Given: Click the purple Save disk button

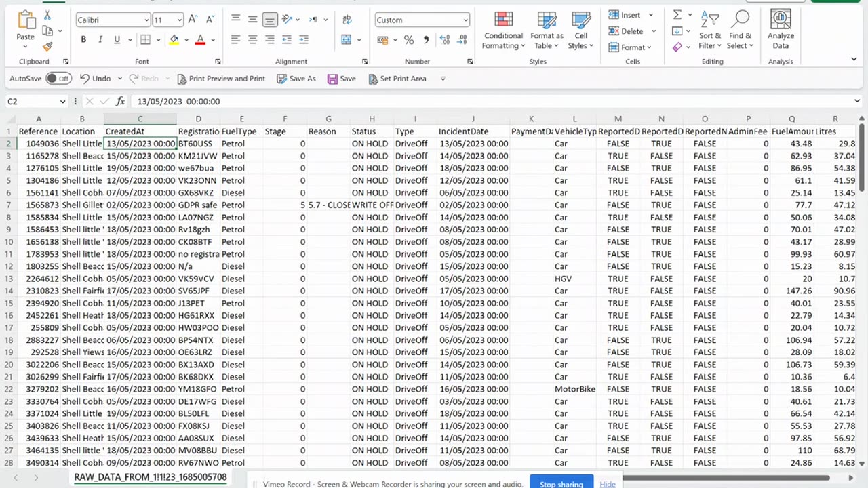Looking at the screenshot, I should 342,79.
